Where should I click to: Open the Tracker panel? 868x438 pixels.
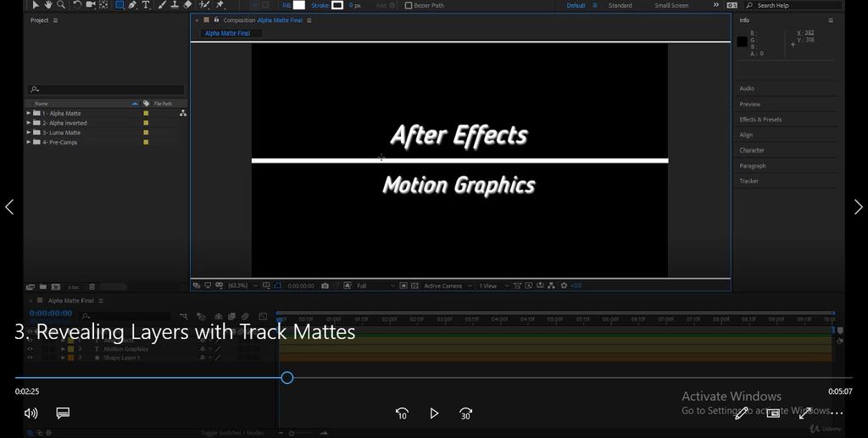tap(749, 180)
